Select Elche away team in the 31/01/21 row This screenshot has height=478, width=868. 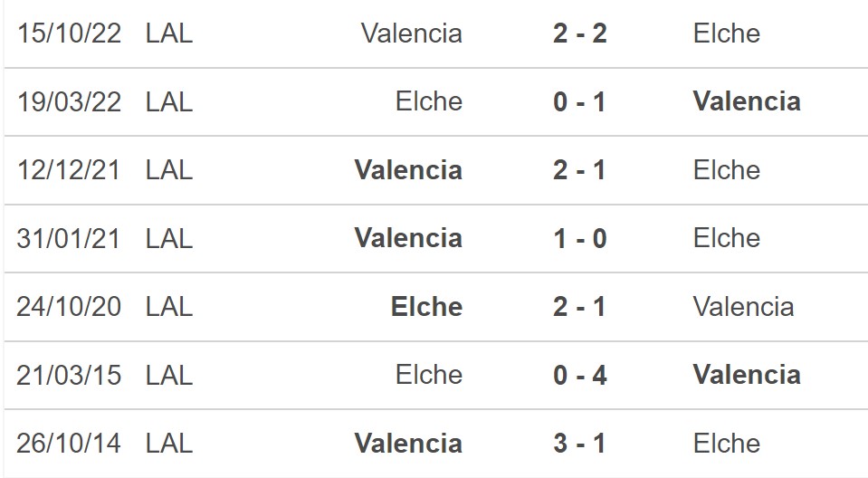726,238
